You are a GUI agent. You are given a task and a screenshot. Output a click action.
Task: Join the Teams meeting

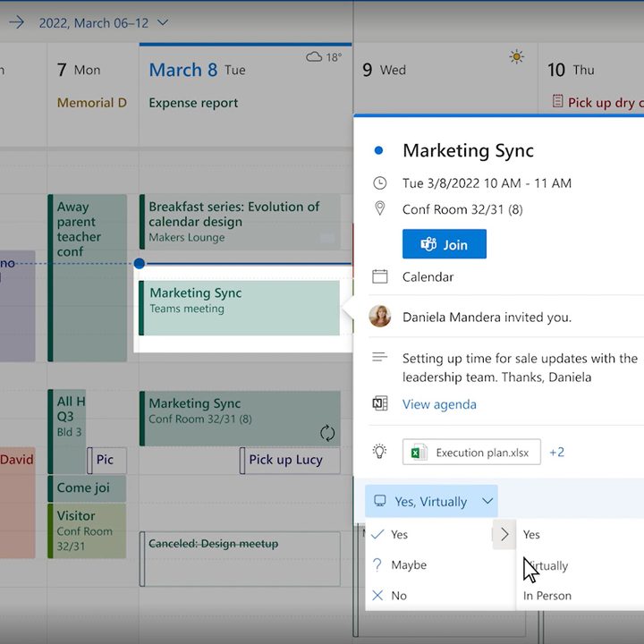[445, 244]
